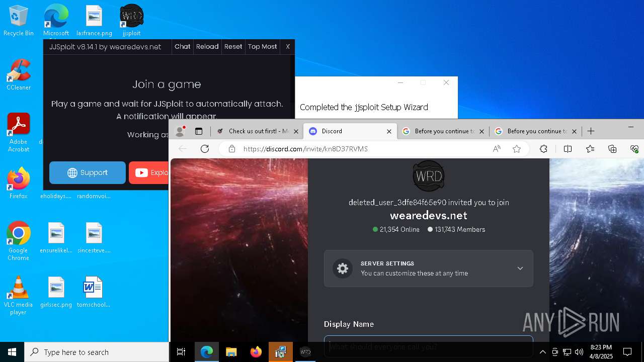Close the Discord browser tab
Screen dimensions: 644x362
coord(389,131)
